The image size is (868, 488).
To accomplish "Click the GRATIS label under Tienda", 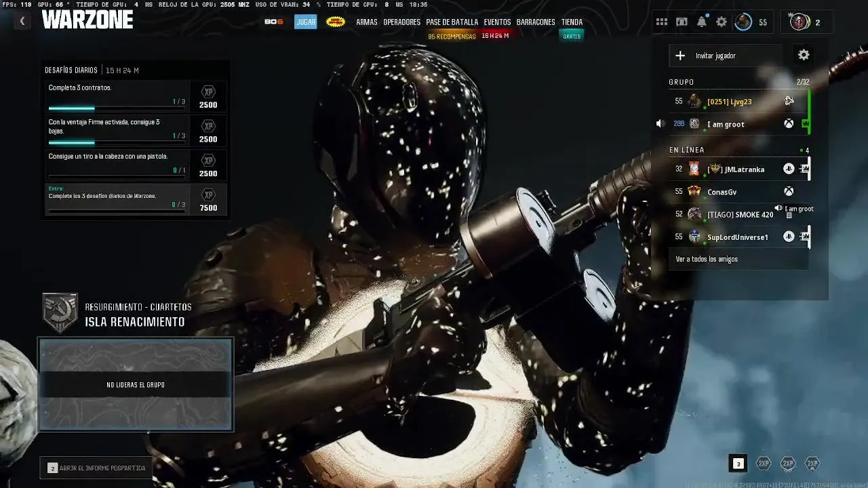I will [572, 36].
